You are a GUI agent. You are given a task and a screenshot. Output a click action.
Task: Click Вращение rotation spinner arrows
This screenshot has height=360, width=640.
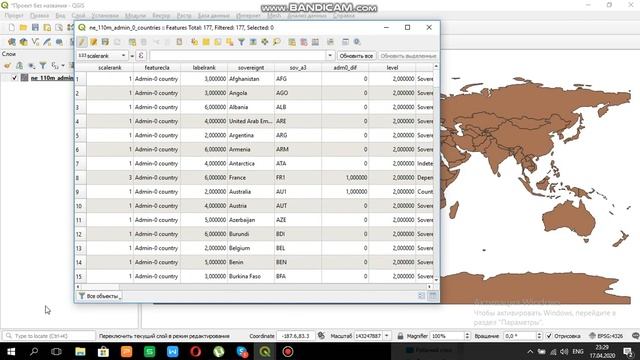click(x=539, y=336)
